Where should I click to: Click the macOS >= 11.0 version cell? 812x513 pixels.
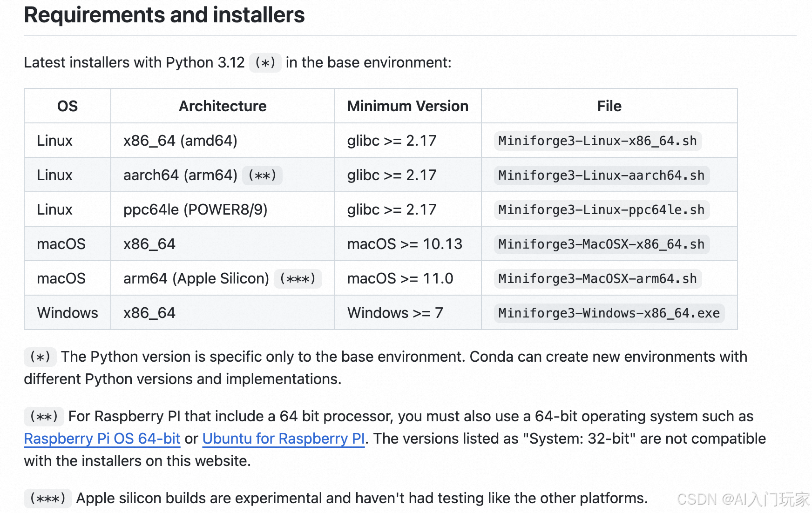pos(400,278)
